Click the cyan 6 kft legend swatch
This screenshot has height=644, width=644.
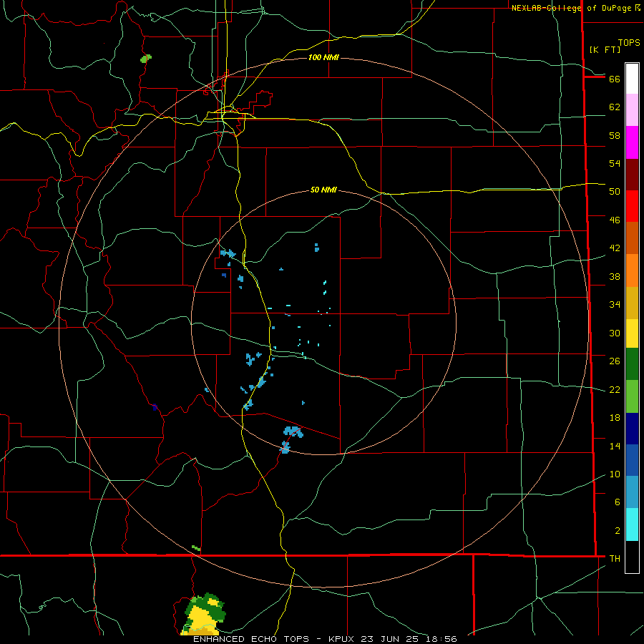click(632, 525)
